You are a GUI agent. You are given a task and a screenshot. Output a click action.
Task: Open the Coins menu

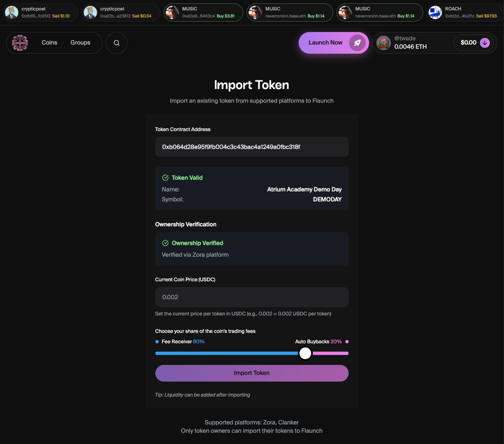49,43
